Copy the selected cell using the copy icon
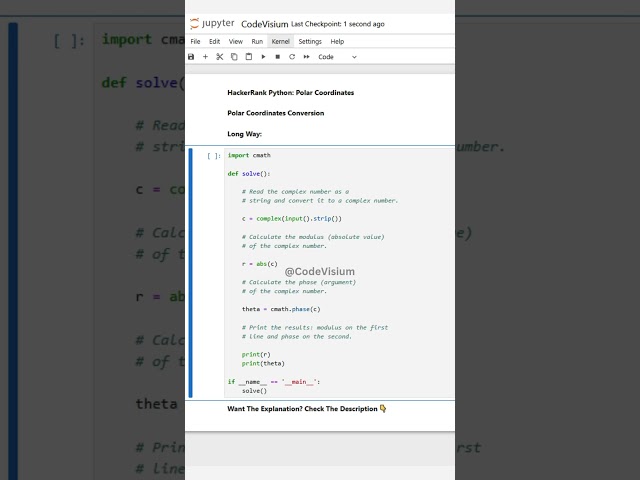The image size is (640, 480). [x=234, y=57]
